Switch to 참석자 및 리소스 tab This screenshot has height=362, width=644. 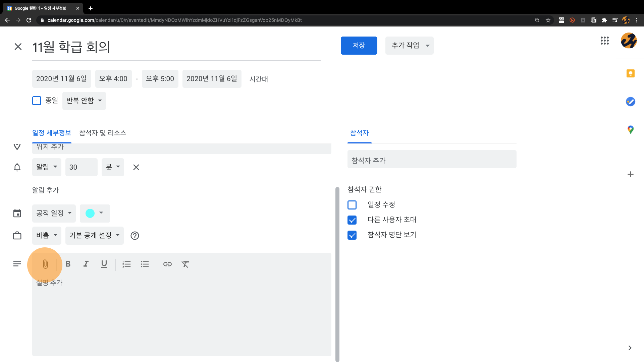(103, 133)
